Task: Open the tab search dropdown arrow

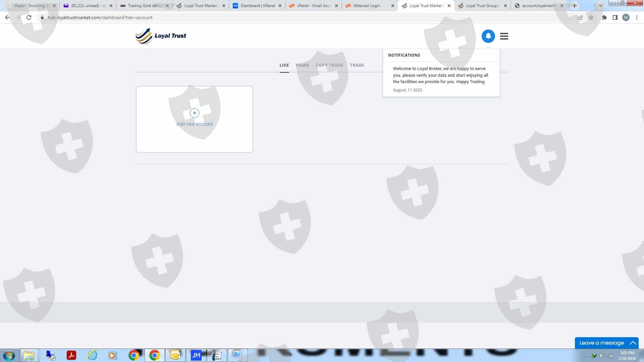Action: point(600,6)
